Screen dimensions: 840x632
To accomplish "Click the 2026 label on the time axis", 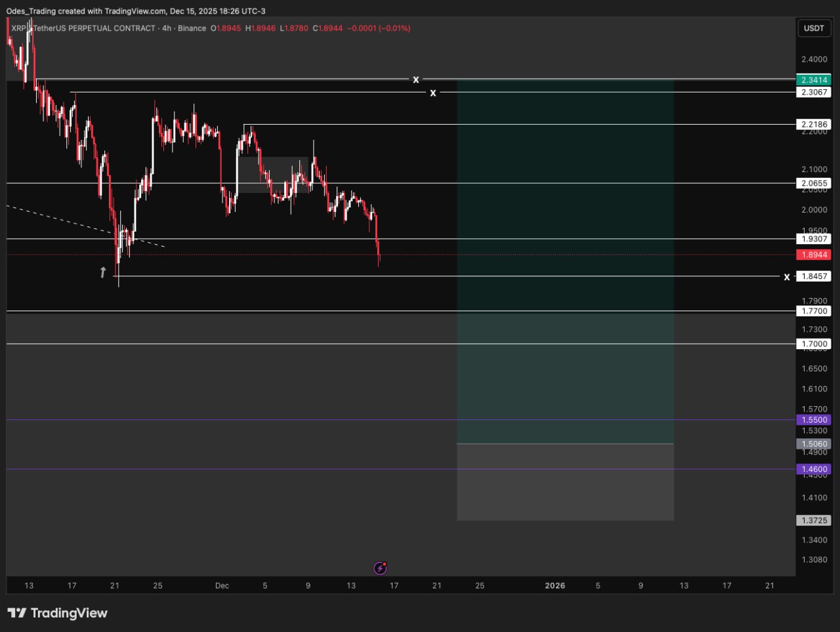I will pyautogui.click(x=555, y=585).
